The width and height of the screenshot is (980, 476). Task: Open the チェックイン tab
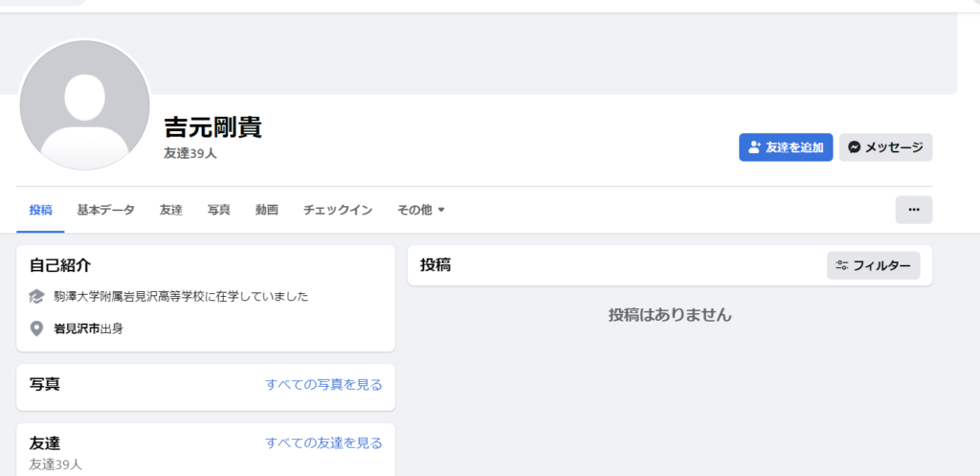tap(338, 210)
